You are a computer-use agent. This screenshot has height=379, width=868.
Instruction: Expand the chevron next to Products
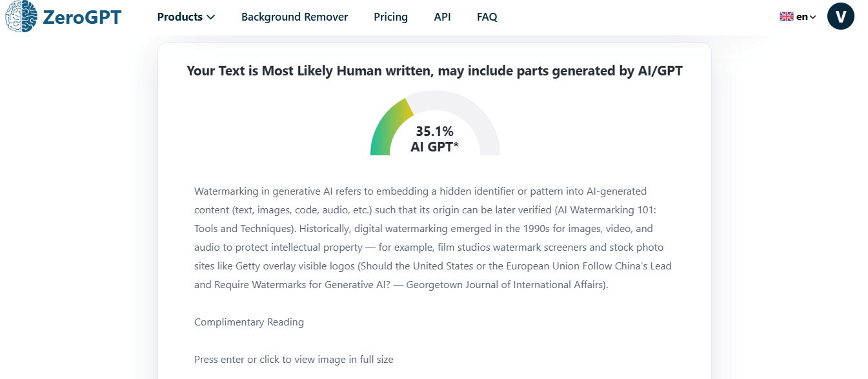coord(210,17)
